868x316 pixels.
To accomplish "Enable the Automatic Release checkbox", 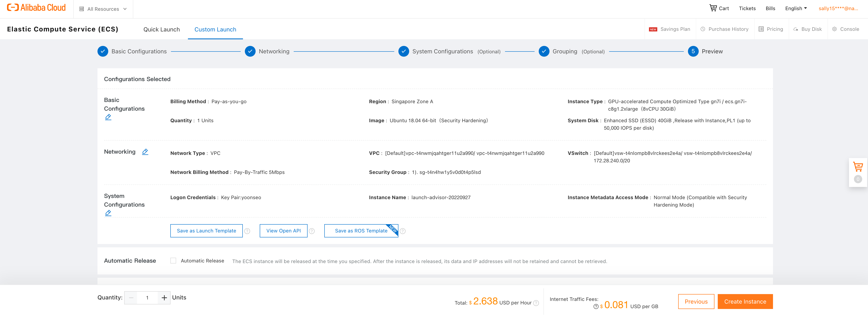I will (x=173, y=261).
